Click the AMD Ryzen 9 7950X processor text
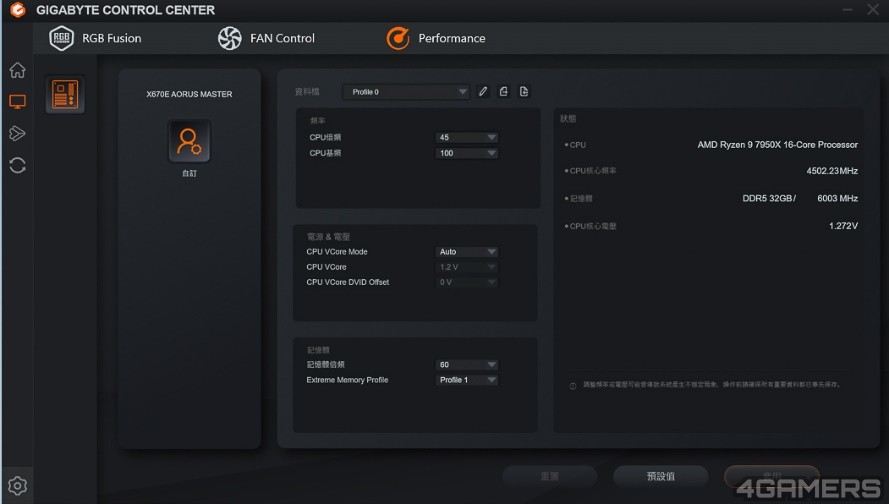Image resolution: width=889 pixels, height=504 pixels. [777, 145]
